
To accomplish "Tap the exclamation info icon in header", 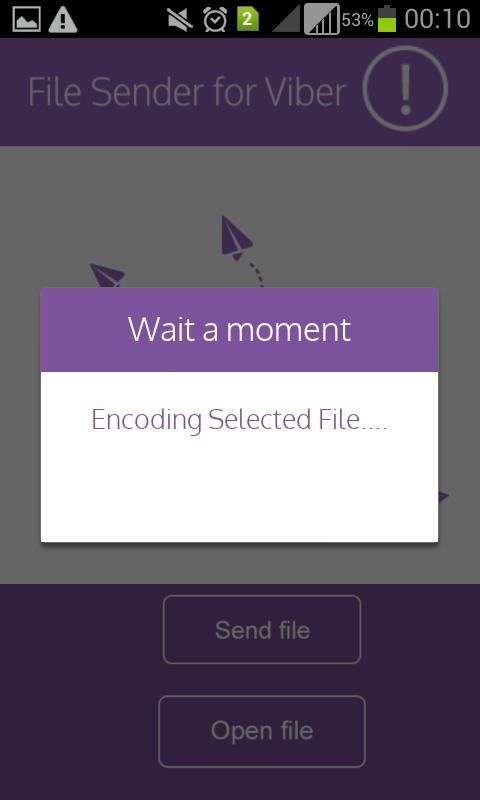I will pos(406,88).
